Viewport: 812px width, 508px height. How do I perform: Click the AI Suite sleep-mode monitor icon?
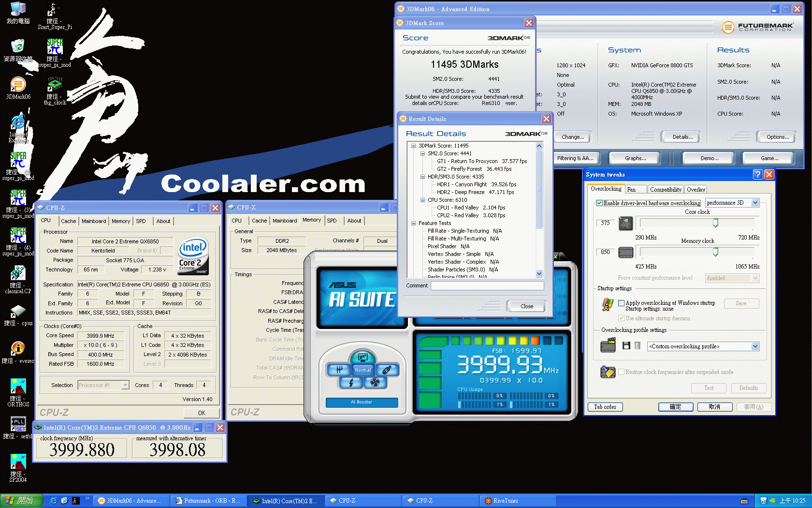tap(362, 357)
